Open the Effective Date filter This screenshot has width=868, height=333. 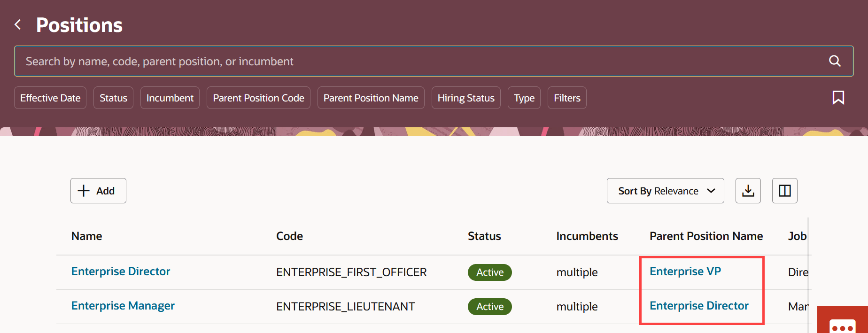coord(50,98)
